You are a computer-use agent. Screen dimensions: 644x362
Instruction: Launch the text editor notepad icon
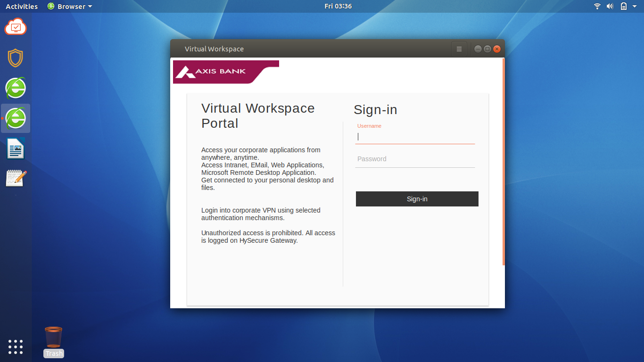[16, 178]
